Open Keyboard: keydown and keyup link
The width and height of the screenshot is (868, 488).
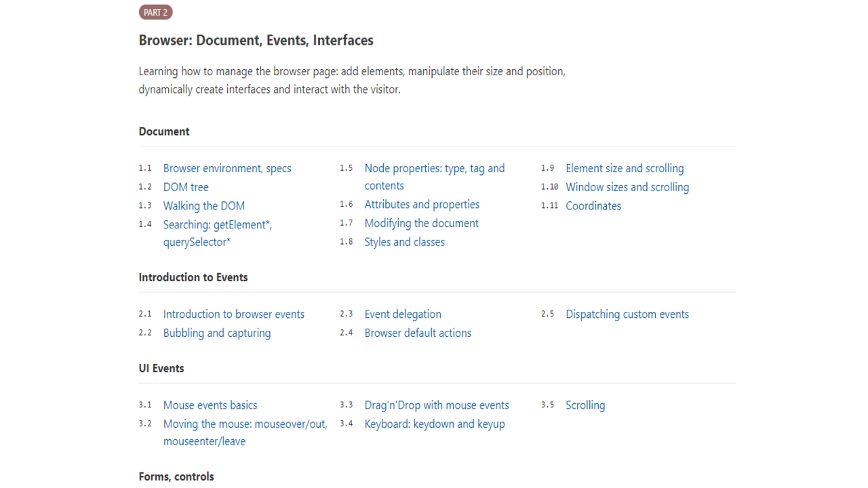click(435, 424)
